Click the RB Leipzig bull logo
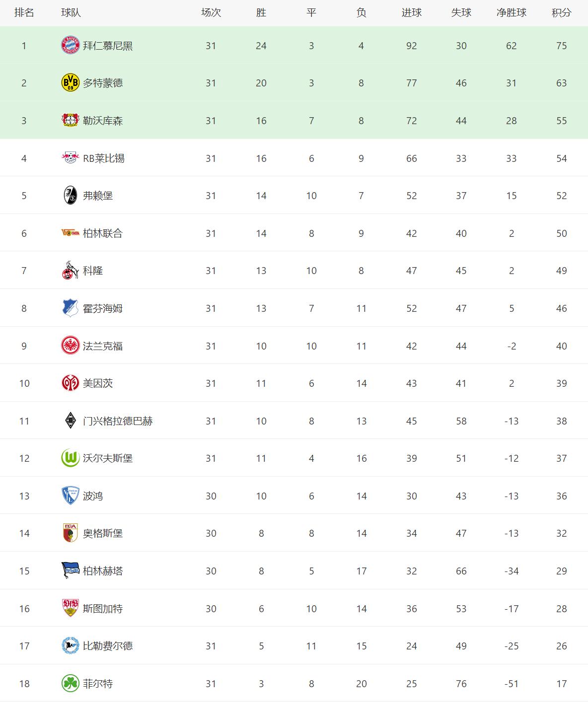588x710 pixels. point(70,158)
